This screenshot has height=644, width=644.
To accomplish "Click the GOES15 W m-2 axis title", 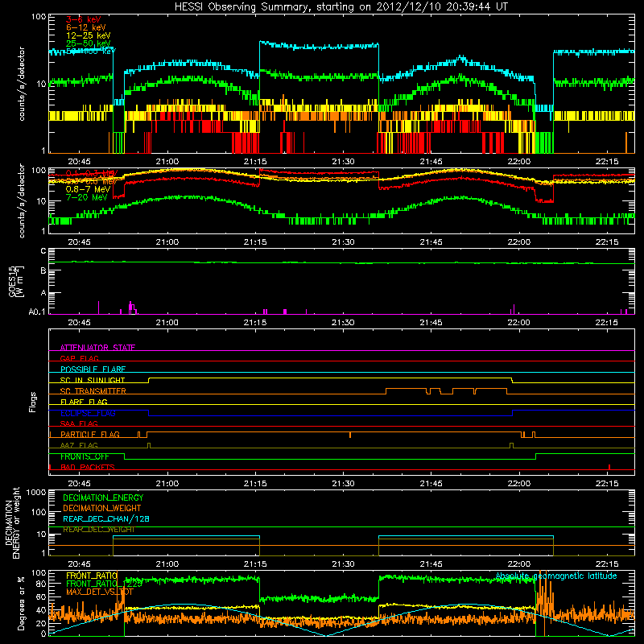I will (x=16, y=282).
